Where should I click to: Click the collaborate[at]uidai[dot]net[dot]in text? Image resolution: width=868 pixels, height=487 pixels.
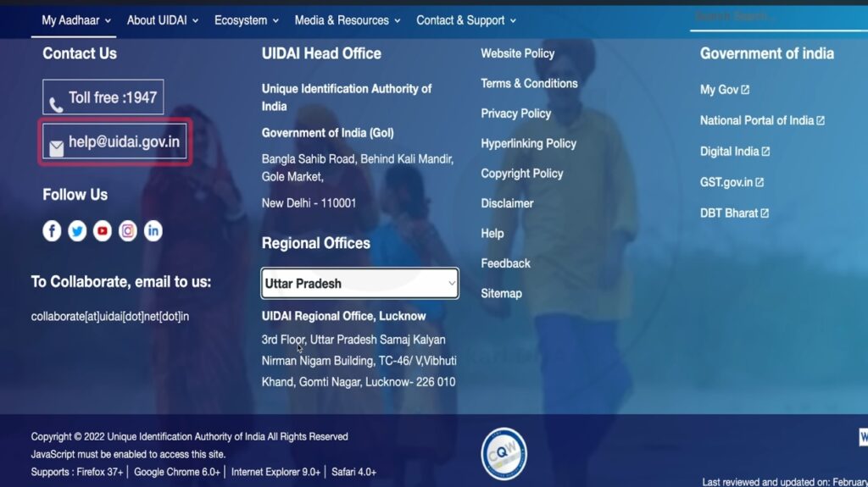tap(110, 317)
